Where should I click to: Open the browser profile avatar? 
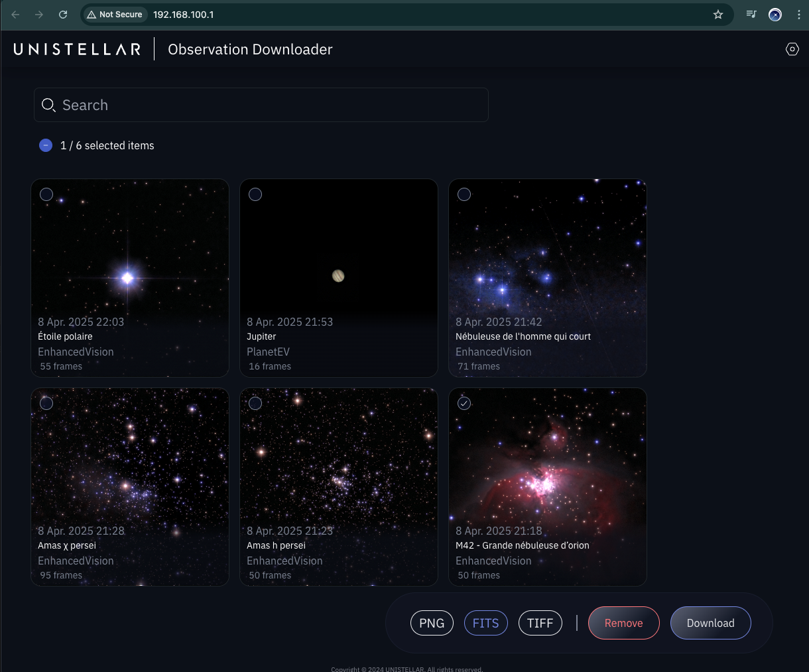point(775,15)
